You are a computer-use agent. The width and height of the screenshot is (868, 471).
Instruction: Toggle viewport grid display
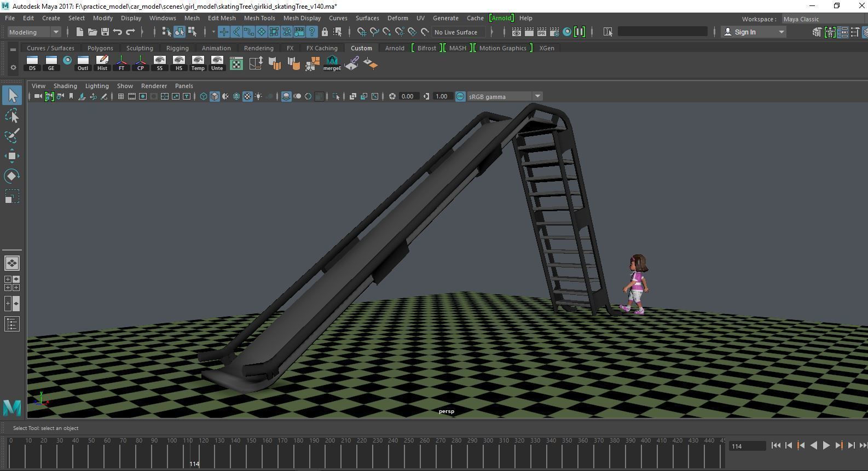click(x=121, y=96)
